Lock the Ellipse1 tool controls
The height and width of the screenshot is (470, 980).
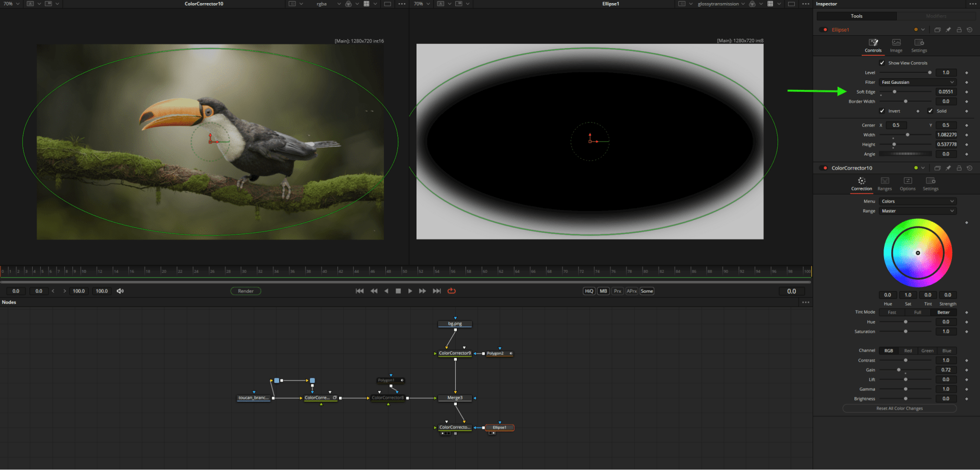[x=959, y=30]
